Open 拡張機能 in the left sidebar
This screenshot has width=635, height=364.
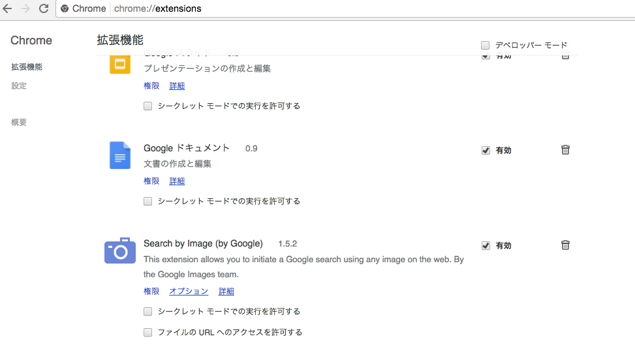(27, 67)
